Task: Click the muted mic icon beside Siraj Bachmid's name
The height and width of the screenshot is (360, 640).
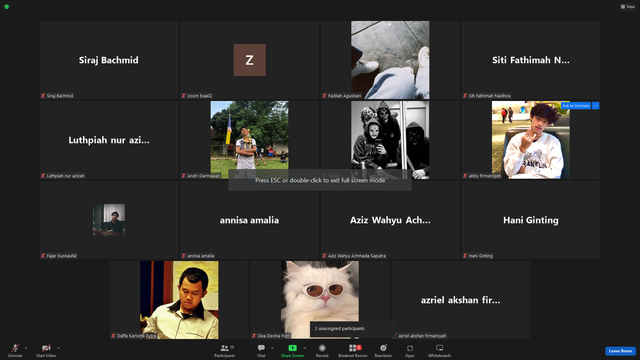Action: (x=43, y=96)
